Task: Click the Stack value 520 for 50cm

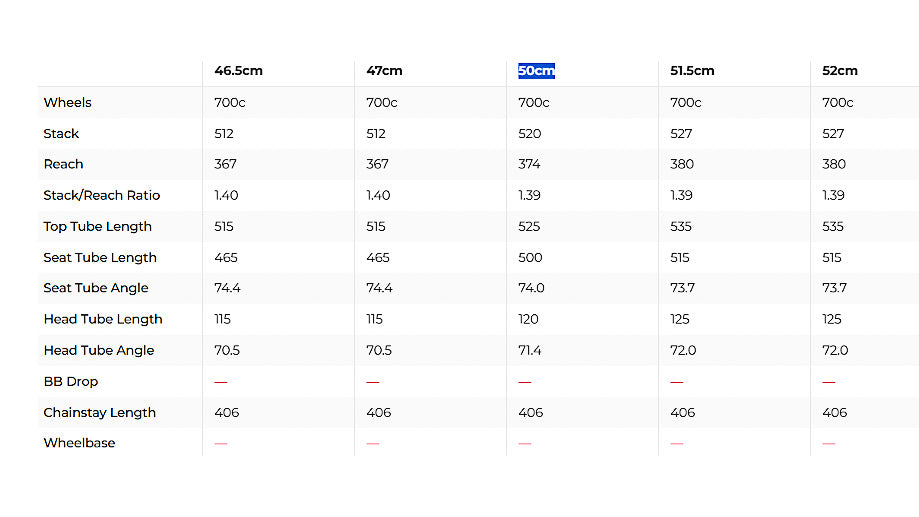Action: 529,133
